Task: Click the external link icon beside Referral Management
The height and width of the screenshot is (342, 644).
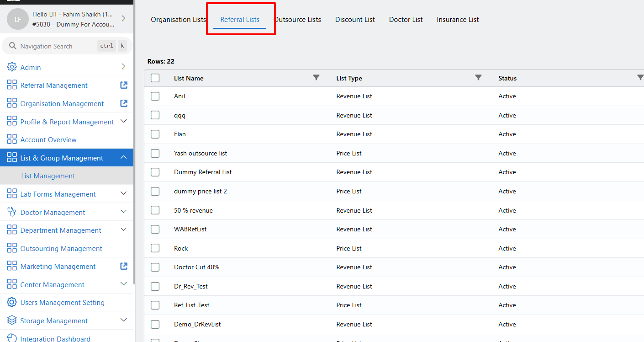Action: coord(124,85)
